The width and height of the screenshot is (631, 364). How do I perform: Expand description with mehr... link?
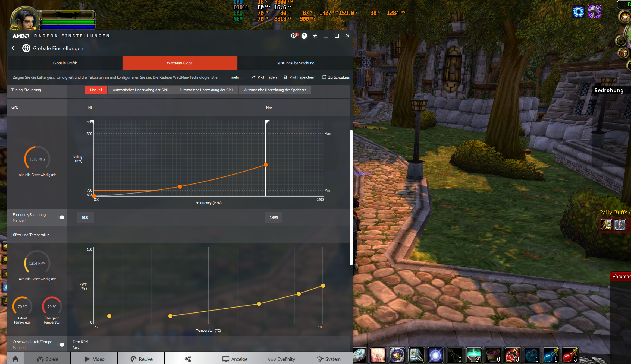click(237, 77)
